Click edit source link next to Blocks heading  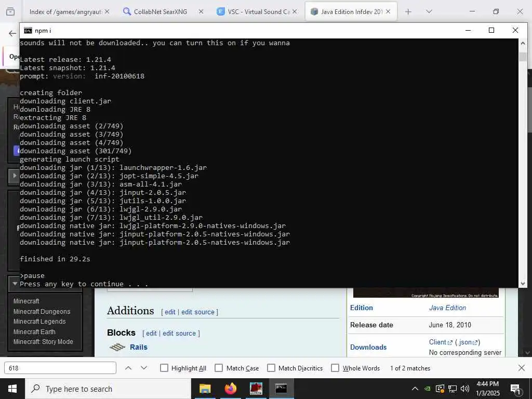tap(179, 333)
